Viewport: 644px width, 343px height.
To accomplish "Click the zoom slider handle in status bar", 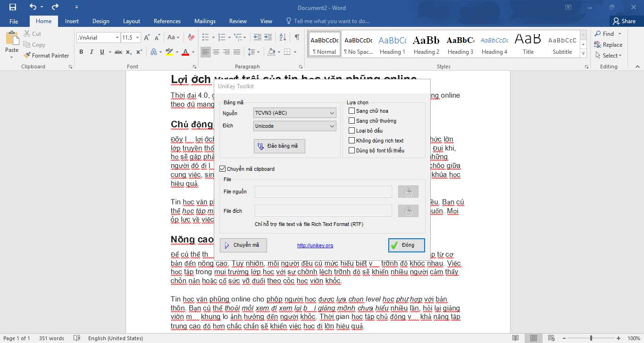I will 591,338.
